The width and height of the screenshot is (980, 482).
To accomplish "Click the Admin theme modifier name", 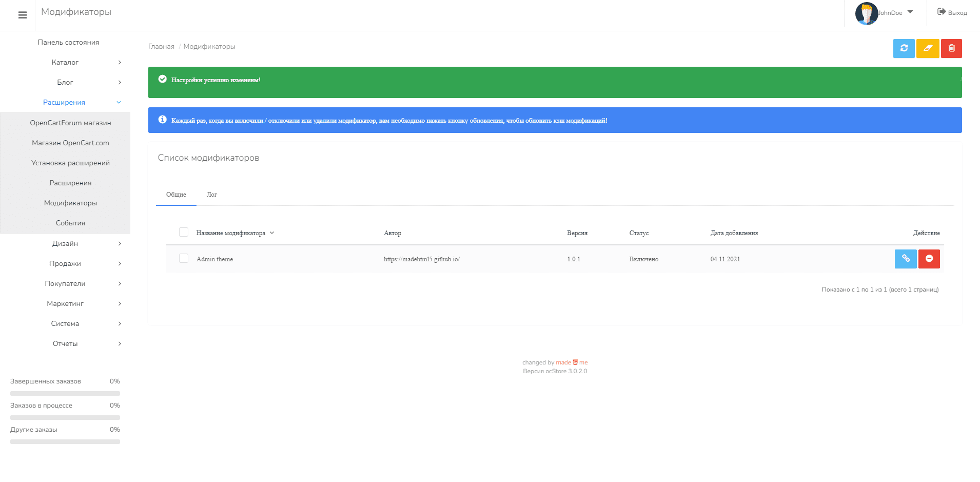I will [x=214, y=259].
